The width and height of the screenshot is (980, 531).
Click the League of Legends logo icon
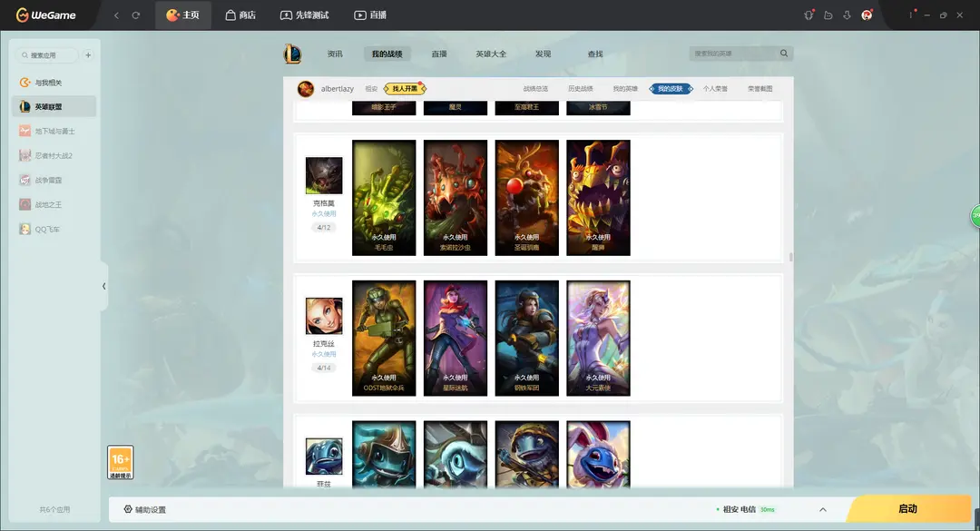(x=292, y=54)
